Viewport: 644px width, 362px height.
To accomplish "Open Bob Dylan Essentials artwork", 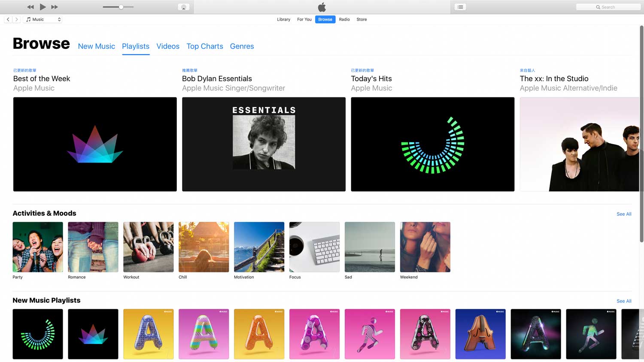I will [264, 144].
